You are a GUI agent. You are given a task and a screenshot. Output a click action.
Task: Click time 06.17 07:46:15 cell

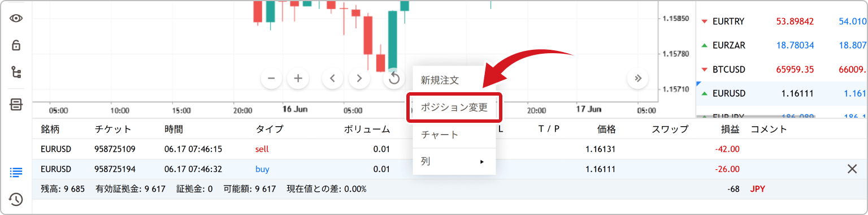193,149
